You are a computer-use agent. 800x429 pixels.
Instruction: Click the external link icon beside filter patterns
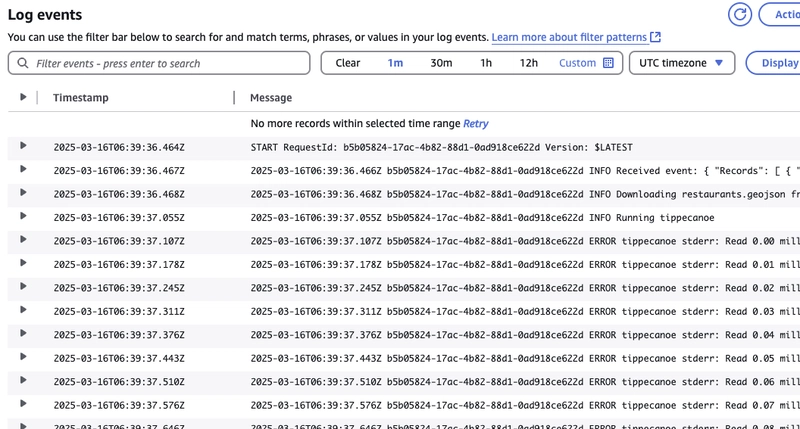pyautogui.click(x=656, y=37)
